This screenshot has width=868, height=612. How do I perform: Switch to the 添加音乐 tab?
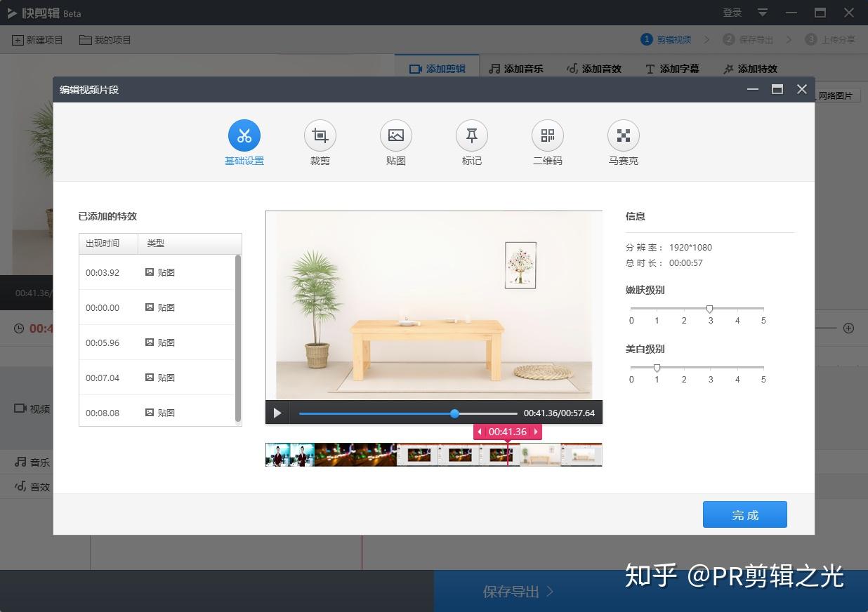tap(516, 68)
